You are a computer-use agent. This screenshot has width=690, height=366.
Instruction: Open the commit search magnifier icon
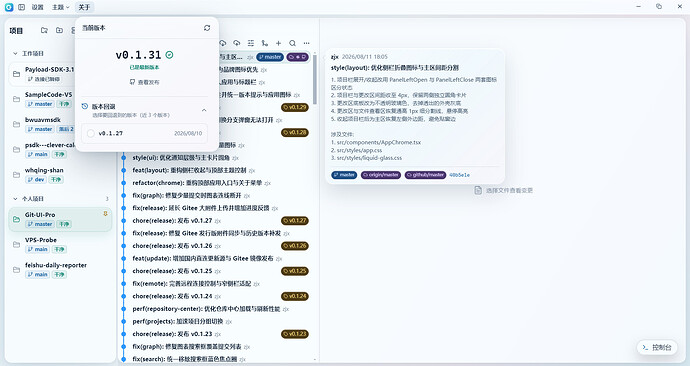[292, 43]
